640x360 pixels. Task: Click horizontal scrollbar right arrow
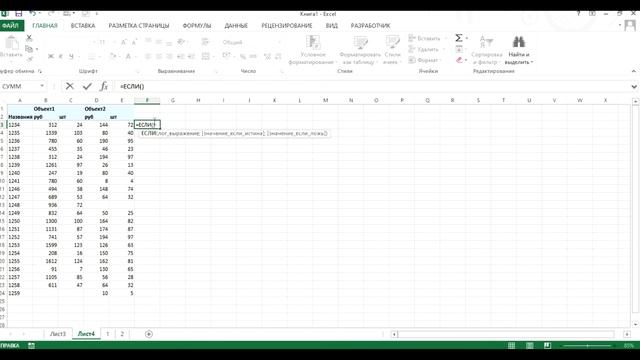point(627,334)
